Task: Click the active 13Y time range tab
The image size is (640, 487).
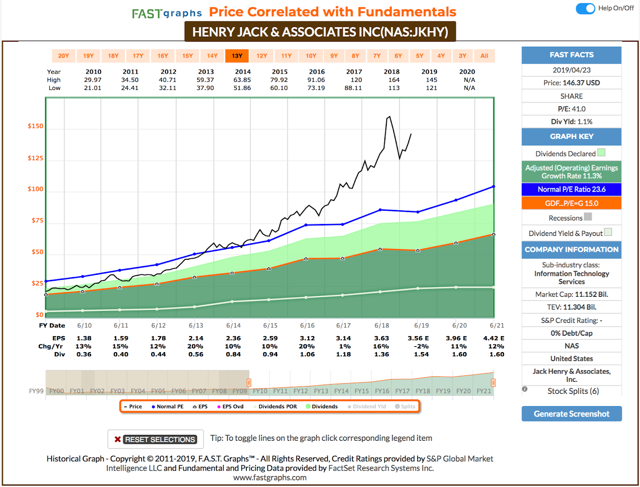Action: pos(237,56)
